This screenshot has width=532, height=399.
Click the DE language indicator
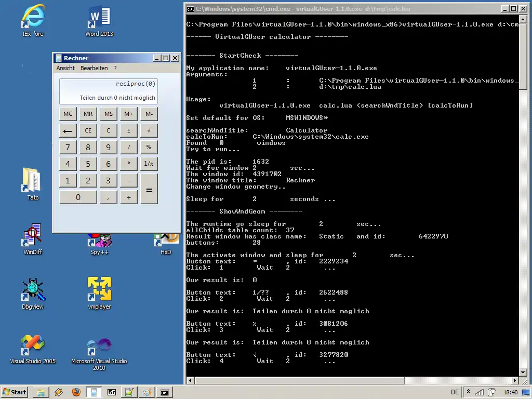455,392
